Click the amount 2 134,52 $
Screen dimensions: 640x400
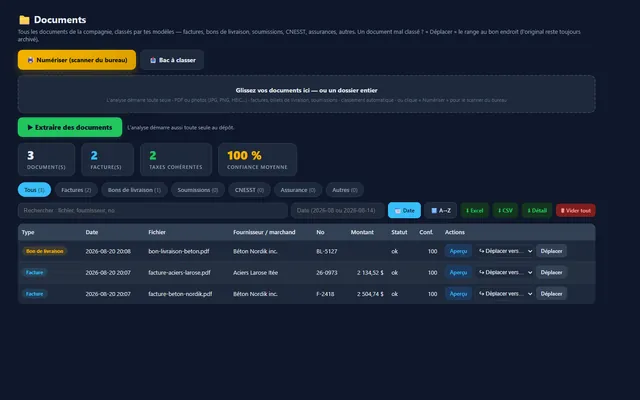370,272
